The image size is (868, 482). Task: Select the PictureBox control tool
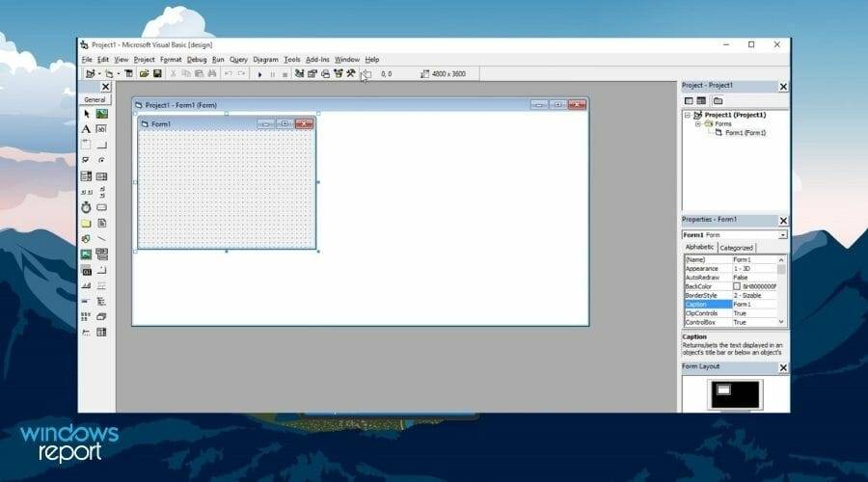(x=102, y=114)
